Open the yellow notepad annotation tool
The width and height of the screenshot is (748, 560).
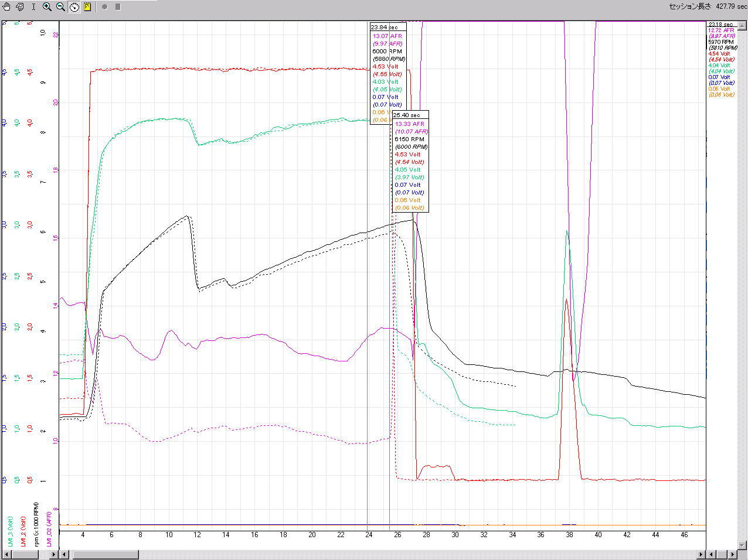[87, 7]
